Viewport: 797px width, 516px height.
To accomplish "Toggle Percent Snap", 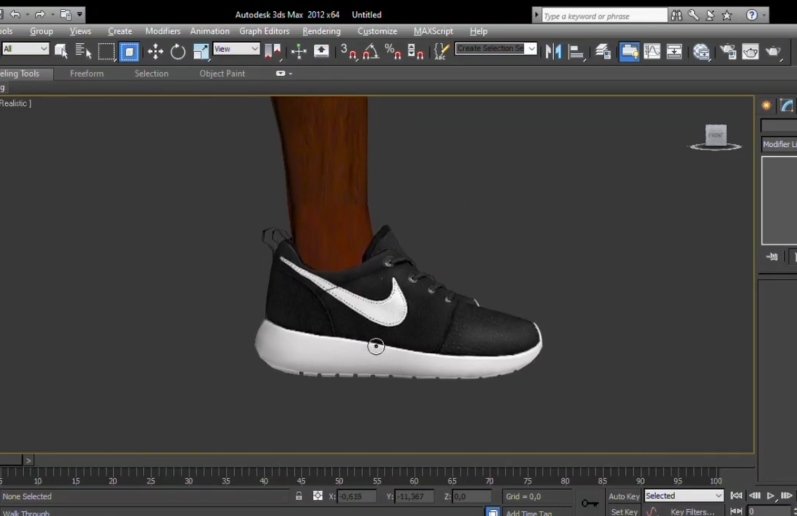I will [x=393, y=51].
